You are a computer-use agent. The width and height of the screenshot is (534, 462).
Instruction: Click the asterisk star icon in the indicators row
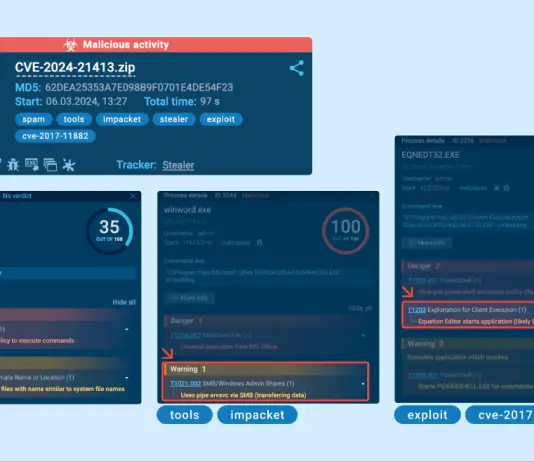(x=69, y=165)
